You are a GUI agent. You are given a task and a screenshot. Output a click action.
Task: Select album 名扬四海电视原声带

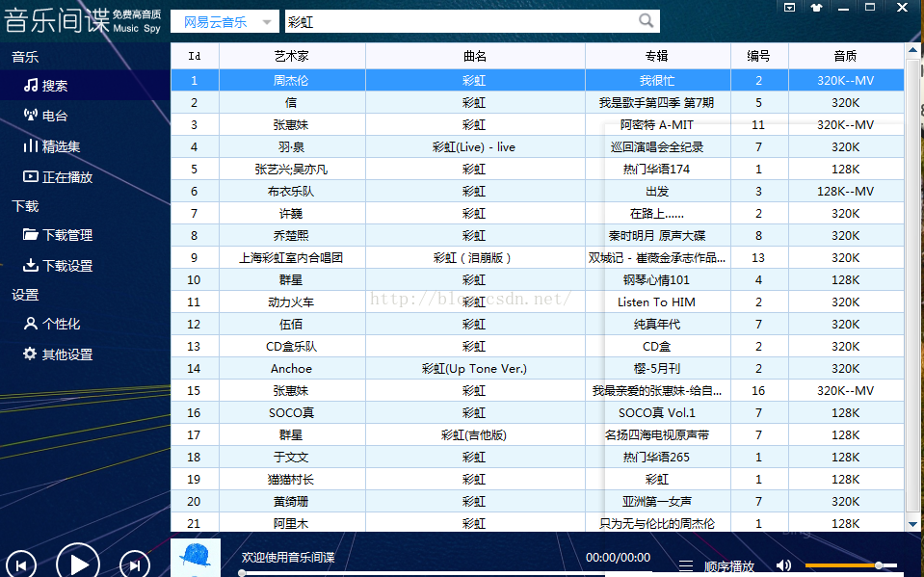pyautogui.click(x=657, y=435)
